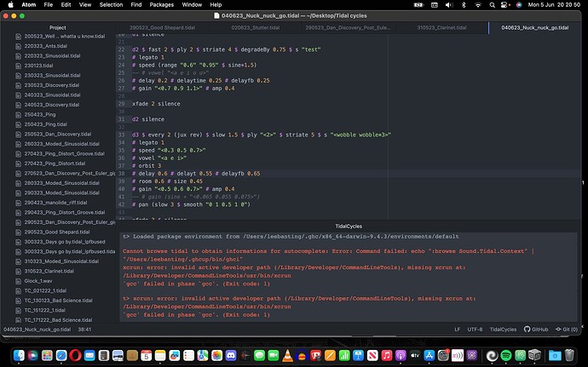The width and height of the screenshot is (588, 367).
Task: Open News app in the dock
Action: click(x=372, y=355)
